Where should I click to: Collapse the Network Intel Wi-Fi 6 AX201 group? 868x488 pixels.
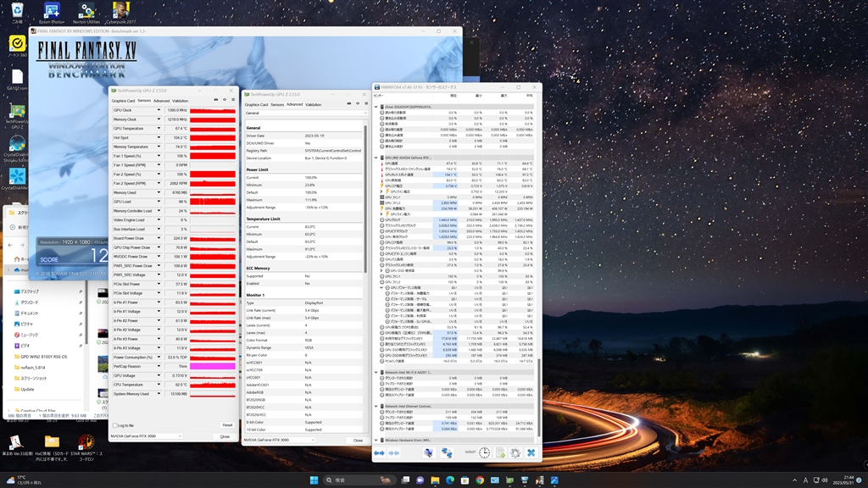coord(376,372)
